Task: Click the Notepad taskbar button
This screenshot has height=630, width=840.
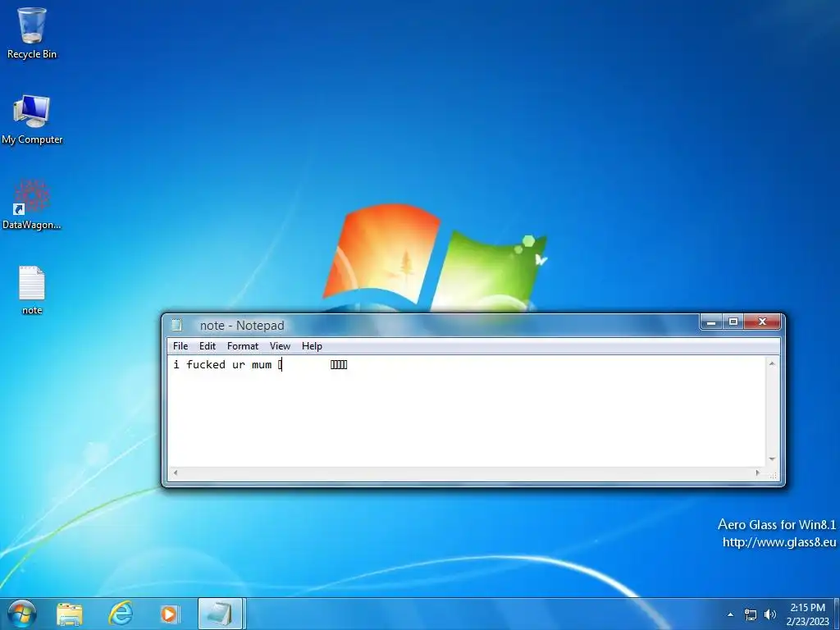Action: point(220,614)
